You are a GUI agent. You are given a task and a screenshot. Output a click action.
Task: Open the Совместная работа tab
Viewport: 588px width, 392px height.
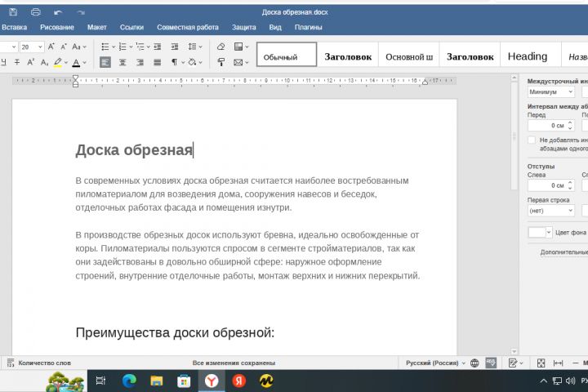[x=188, y=28]
